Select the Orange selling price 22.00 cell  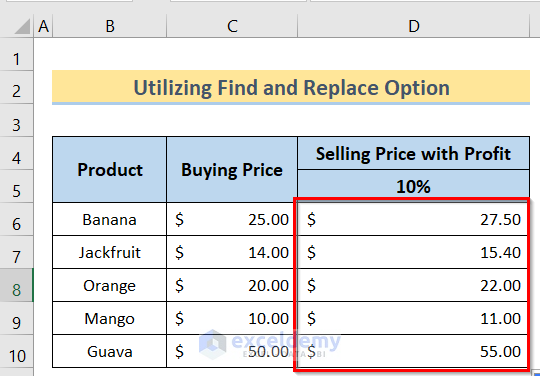414,285
